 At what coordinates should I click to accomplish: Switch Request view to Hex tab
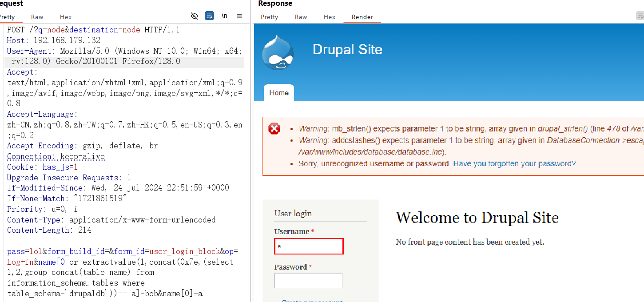(66, 17)
